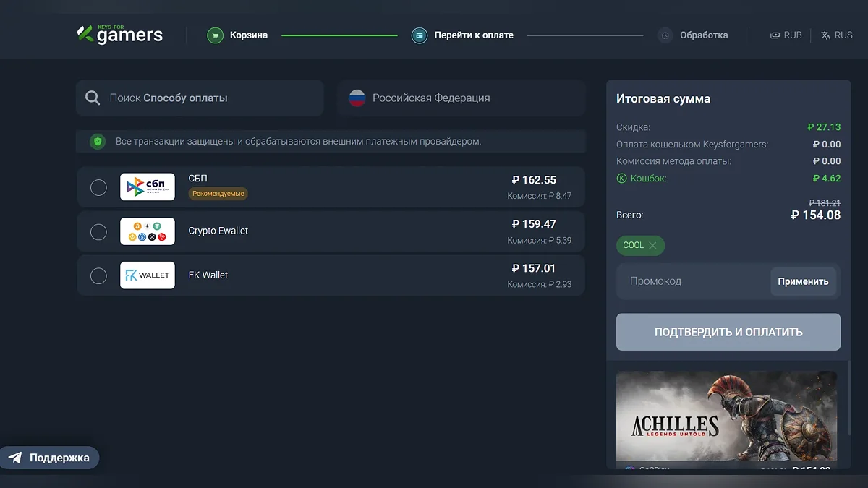
Task: Click the Russian flag country icon
Action: point(357,98)
